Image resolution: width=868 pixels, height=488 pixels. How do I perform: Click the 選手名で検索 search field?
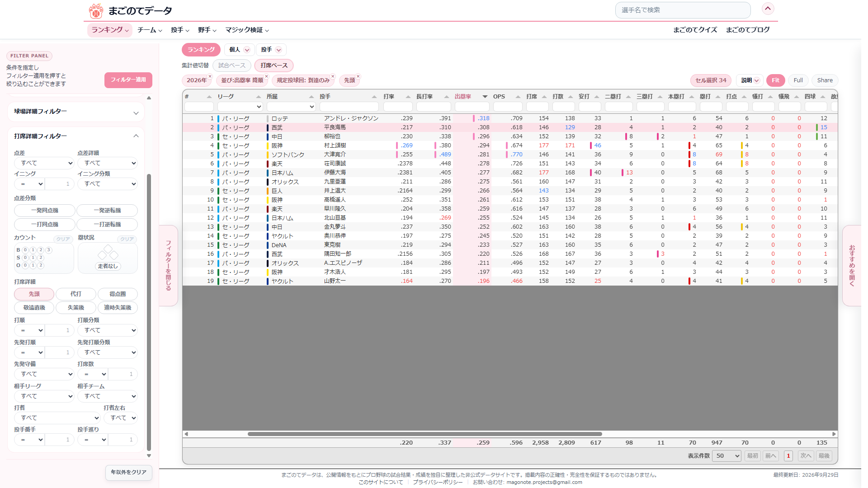point(683,10)
